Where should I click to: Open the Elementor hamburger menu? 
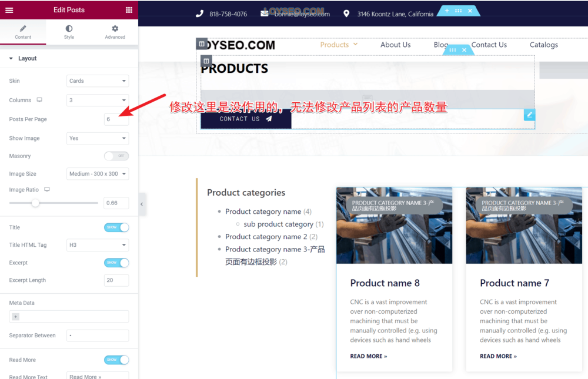pos(9,10)
